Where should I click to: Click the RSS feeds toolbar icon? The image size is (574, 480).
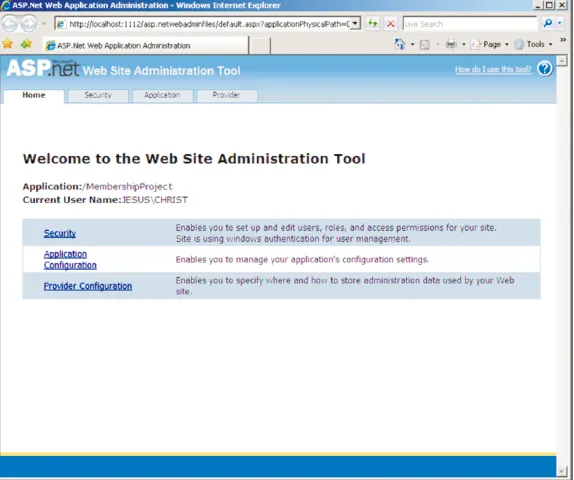click(x=425, y=45)
